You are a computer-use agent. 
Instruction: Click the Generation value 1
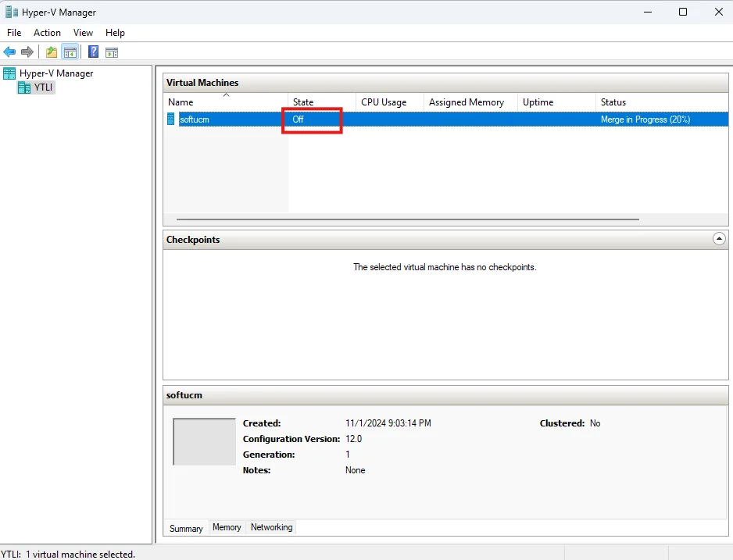[347, 455]
